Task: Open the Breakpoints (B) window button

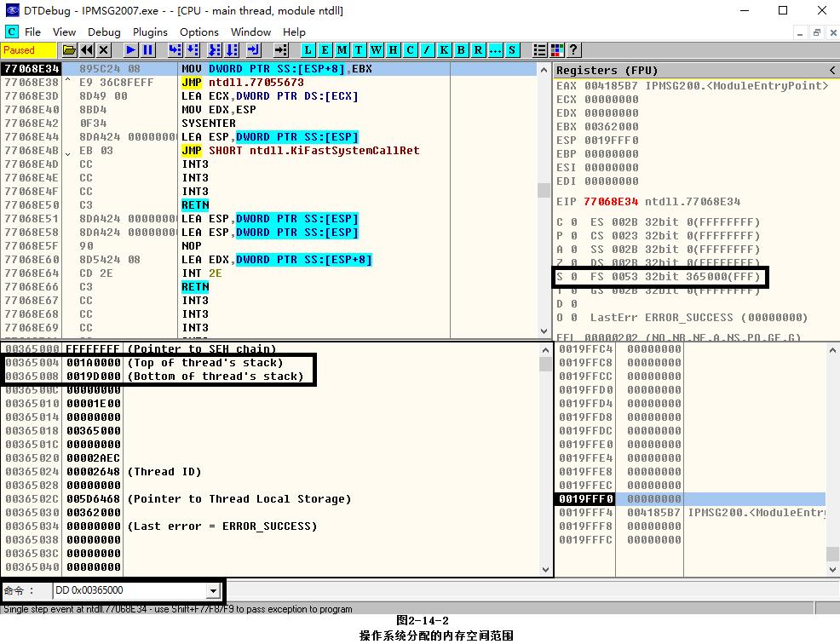Action: point(461,50)
